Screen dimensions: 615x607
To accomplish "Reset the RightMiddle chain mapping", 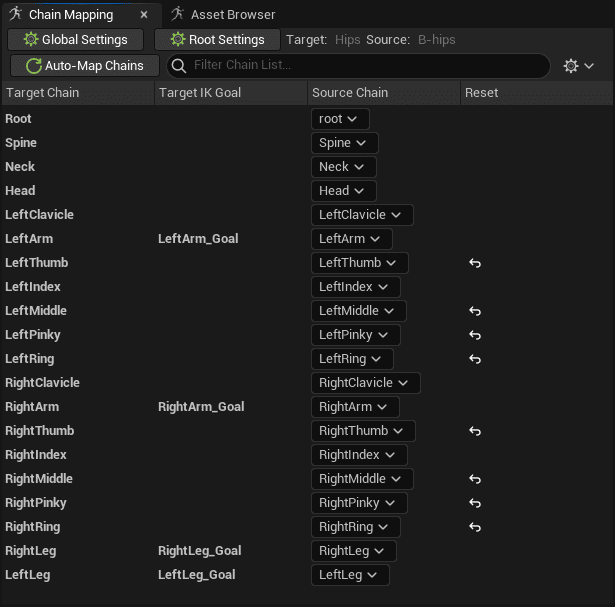I will (475, 479).
